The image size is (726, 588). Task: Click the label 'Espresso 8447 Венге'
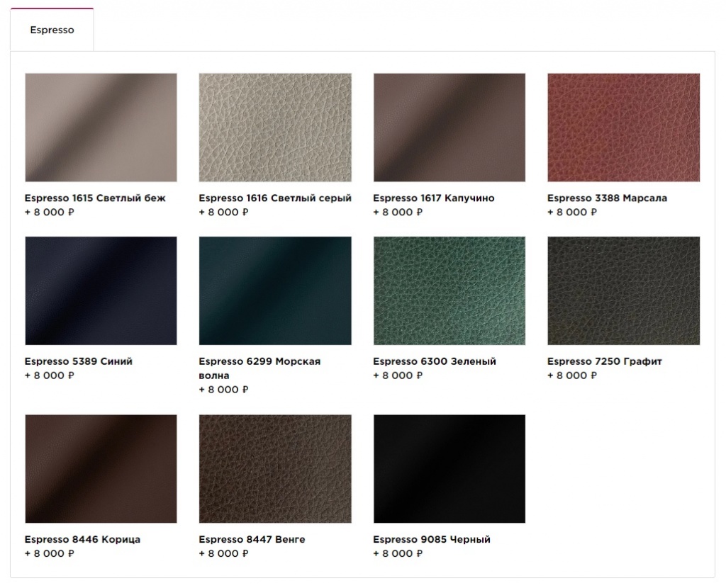pyautogui.click(x=252, y=539)
